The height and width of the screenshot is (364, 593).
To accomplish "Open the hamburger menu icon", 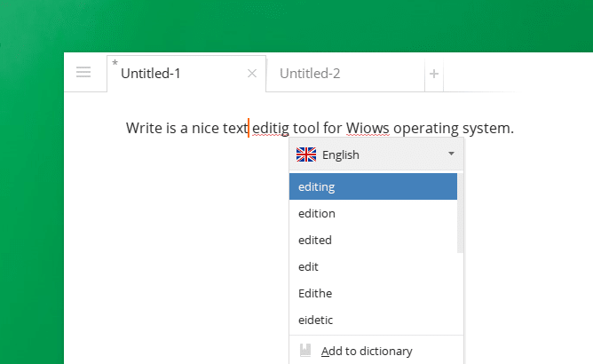I will point(83,72).
